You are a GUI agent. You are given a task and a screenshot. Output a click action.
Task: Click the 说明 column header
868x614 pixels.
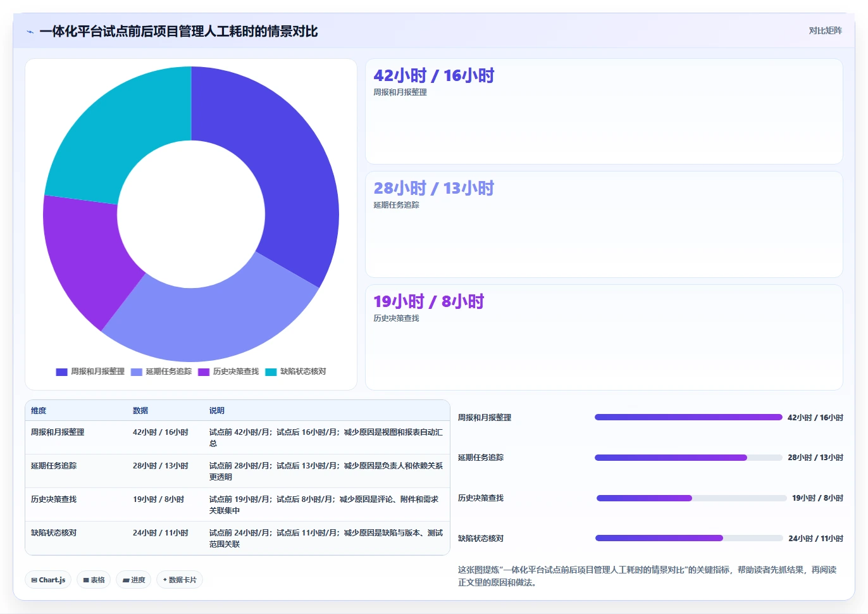click(217, 411)
